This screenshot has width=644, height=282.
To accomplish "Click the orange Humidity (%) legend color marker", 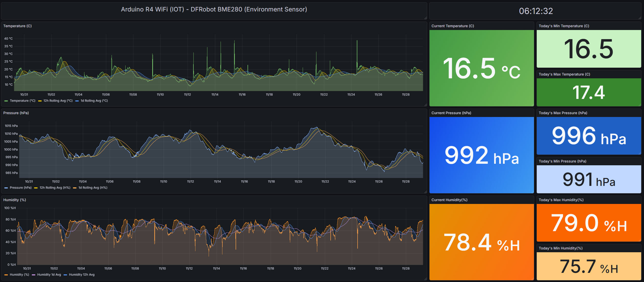I will point(6,275).
